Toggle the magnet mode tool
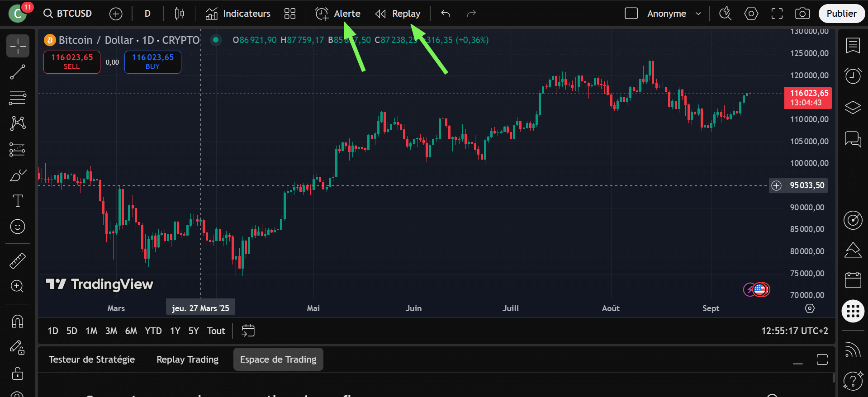 pos(18,321)
